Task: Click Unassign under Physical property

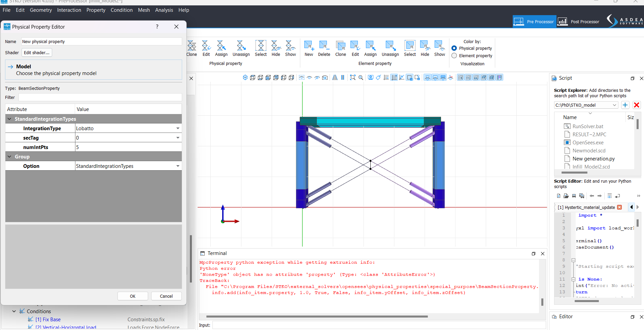Action: pyautogui.click(x=241, y=48)
